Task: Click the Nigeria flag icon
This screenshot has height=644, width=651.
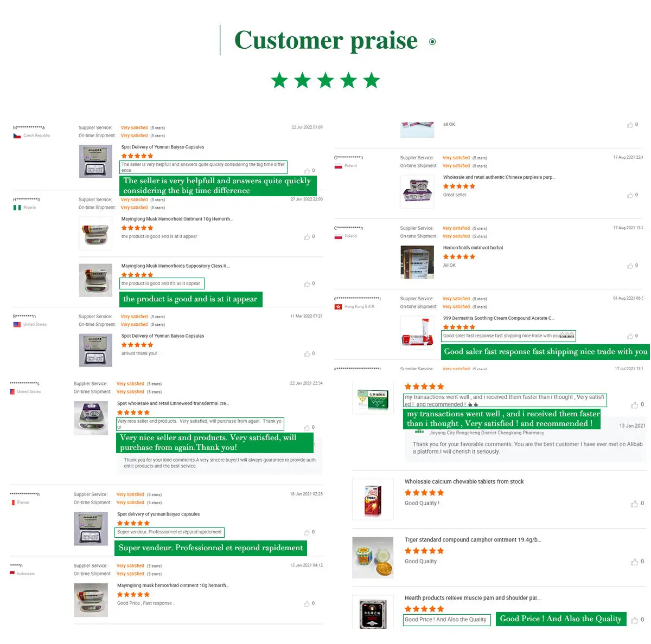Action: point(17,208)
